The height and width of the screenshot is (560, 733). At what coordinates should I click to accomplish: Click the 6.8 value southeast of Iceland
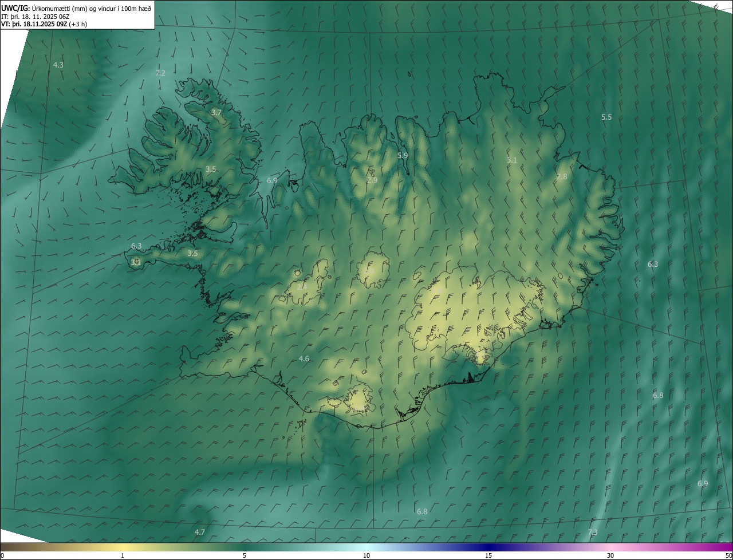tap(658, 395)
